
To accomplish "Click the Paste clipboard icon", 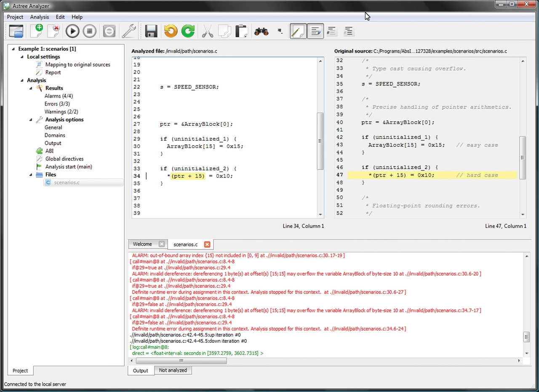I will coord(242,31).
